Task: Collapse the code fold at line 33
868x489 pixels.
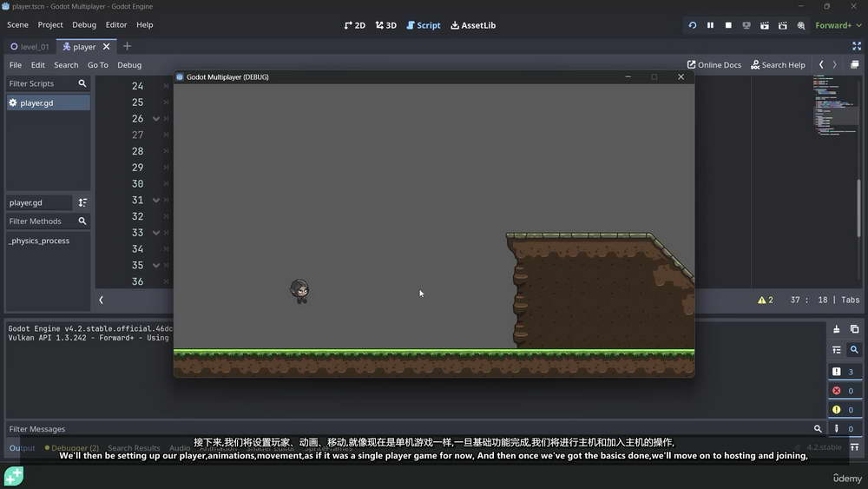Action: tap(156, 233)
